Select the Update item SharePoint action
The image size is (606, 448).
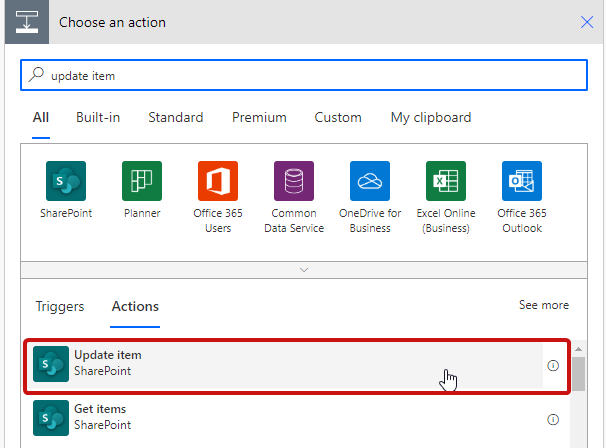(288, 364)
